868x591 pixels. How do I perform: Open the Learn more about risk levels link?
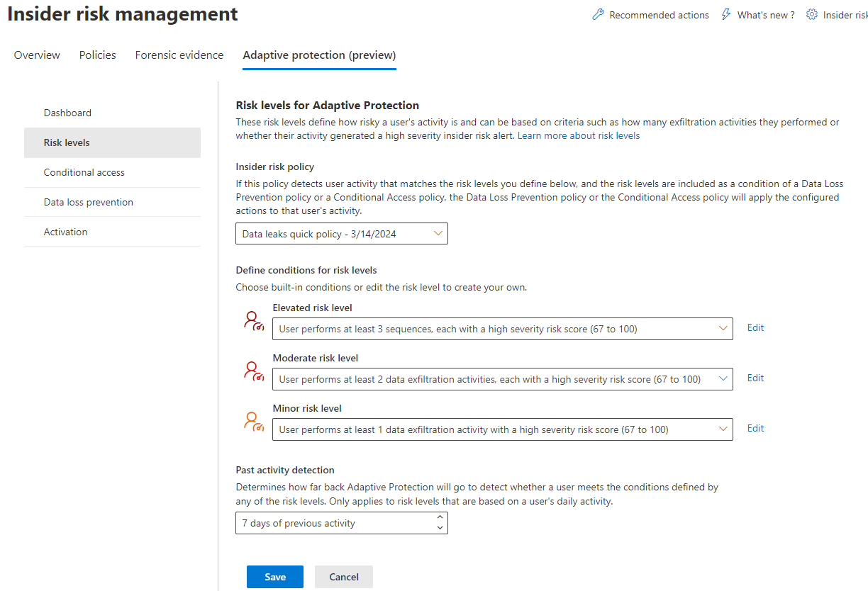[578, 135]
